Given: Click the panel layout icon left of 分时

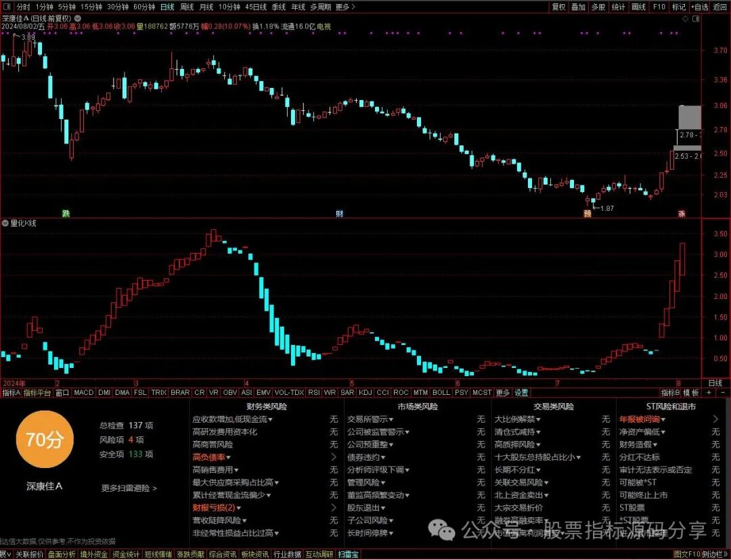Looking at the screenshot, I should 7,7.
